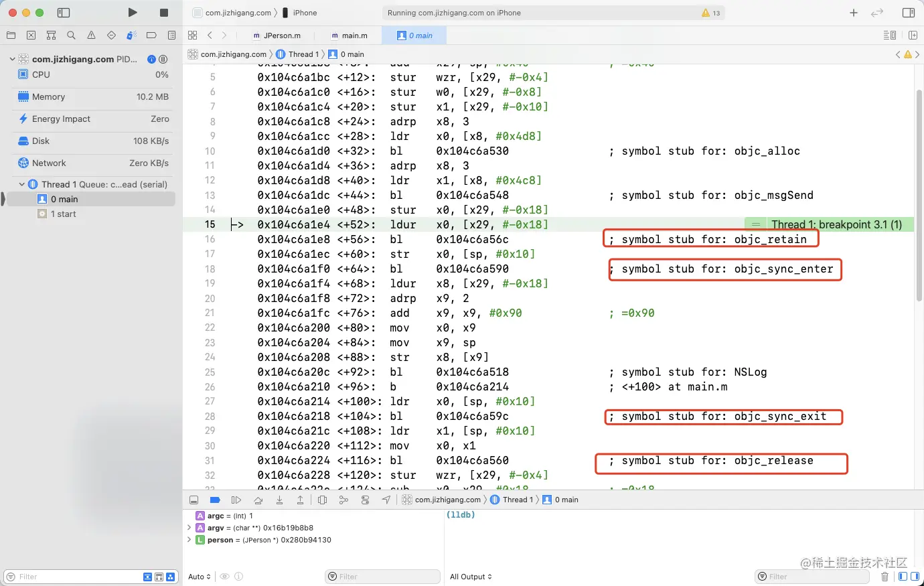The height and width of the screenshot is (586, 924).
Task: Click the code review arrows icon
Action: click(x=877, y=13)
